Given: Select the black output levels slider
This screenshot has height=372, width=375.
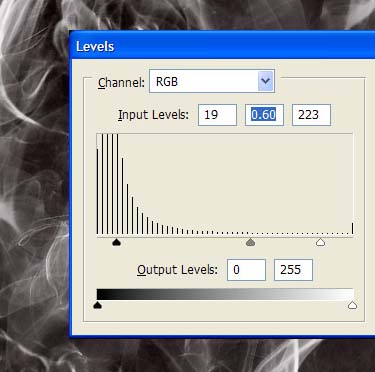Looking at the screenshot, I should [x=97, y=305].
